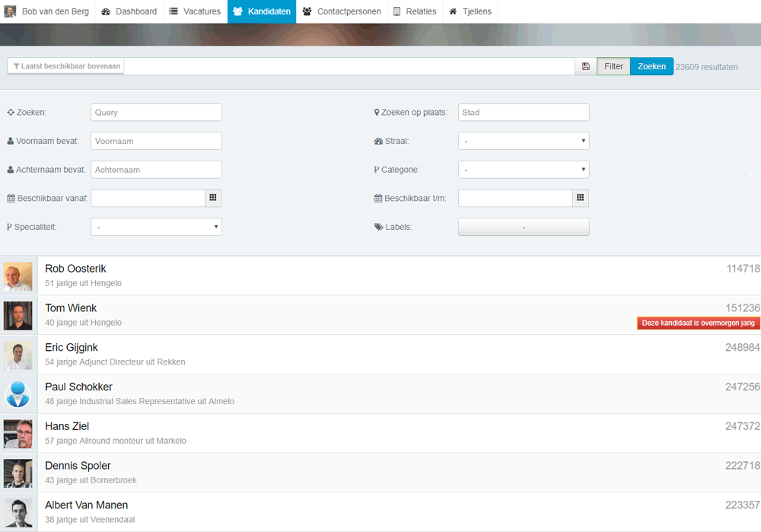The image size is (761, 532).
Task: Switch to the Contactpersonen tab
Action: (342, 11)
